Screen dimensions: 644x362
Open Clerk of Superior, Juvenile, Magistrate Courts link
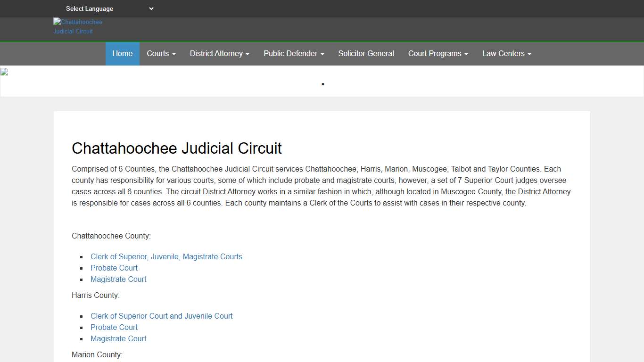(x=166, y=256)
